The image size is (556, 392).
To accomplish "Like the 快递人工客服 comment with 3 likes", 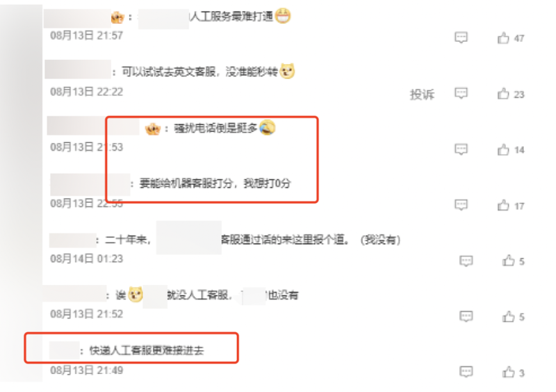I will coord(509,372).
